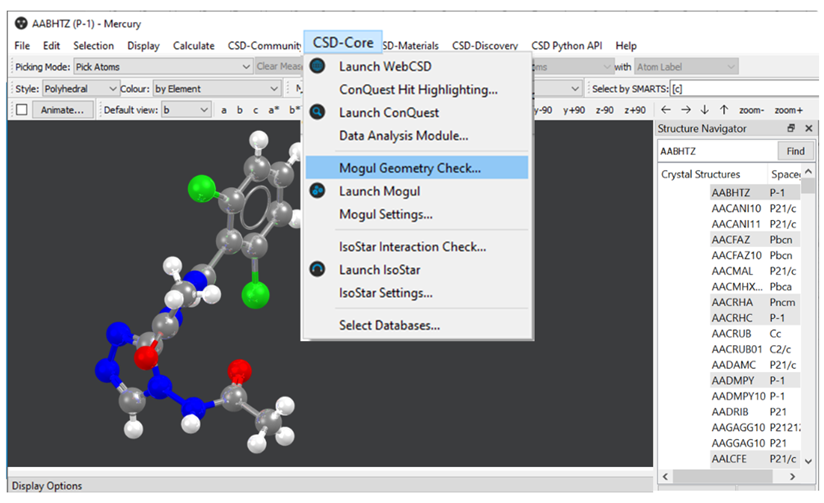Image resolution: width=824 pixels, height=503 pixels.
Task: Click the zoom+ toolbar button
Action: (787, 110)
